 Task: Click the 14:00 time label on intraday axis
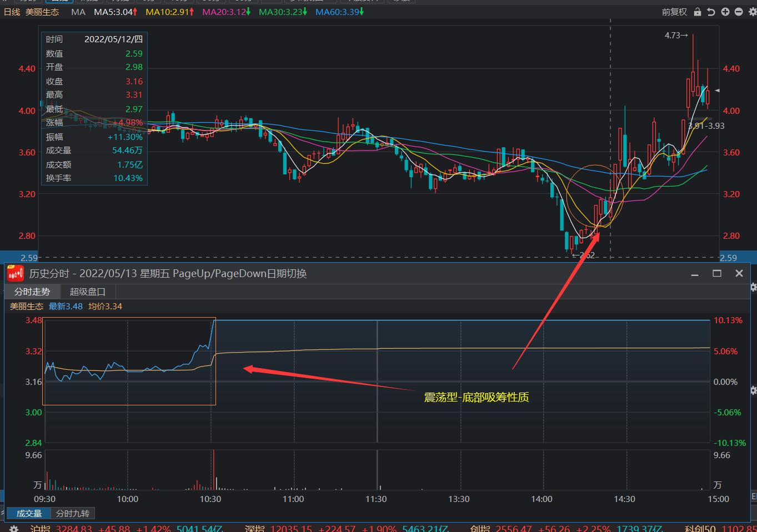(x=542, y=499)
